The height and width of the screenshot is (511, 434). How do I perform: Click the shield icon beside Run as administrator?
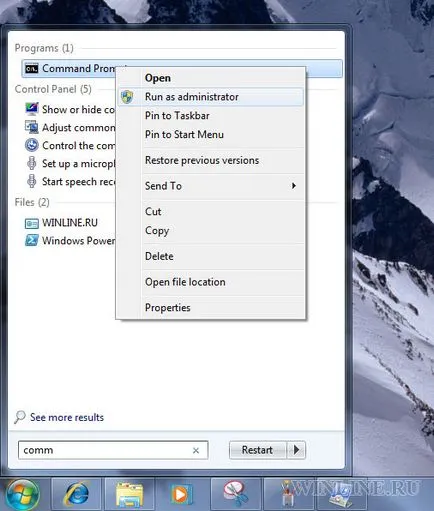pyautogui.click(x=127, y=97)
